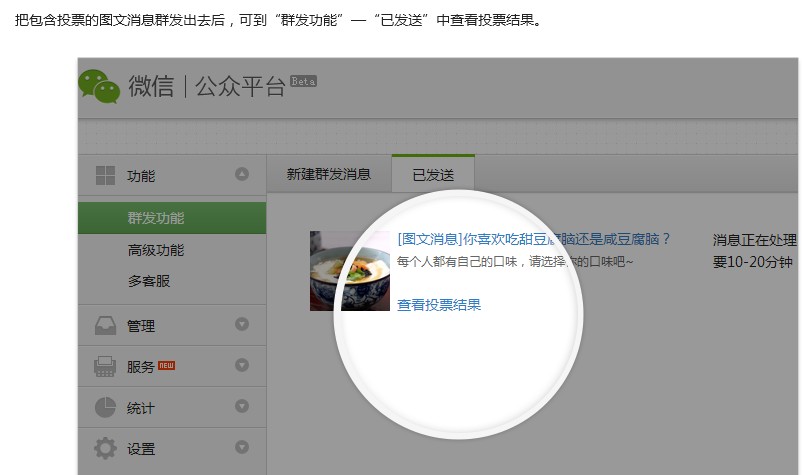Viewport: 805px width, 475px height.
Task: Expand the 服务 section arrow
Action: pos(241,365)
